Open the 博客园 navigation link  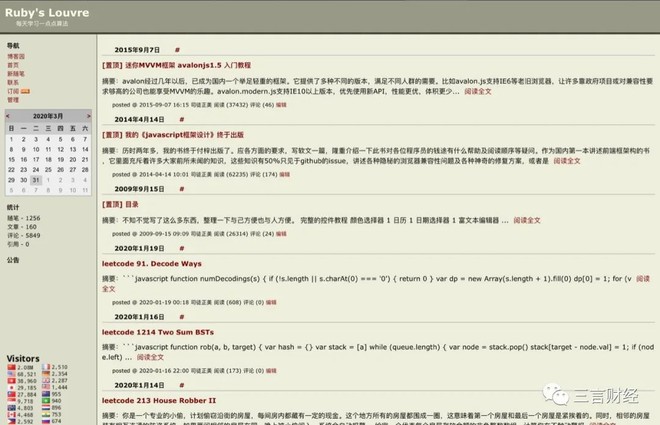click(x=16, y=56)
